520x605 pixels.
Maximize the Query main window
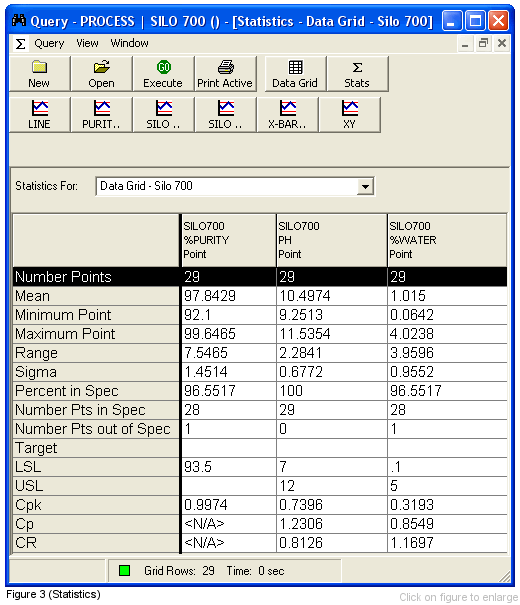pyautogui.click(x=475, y=20)
